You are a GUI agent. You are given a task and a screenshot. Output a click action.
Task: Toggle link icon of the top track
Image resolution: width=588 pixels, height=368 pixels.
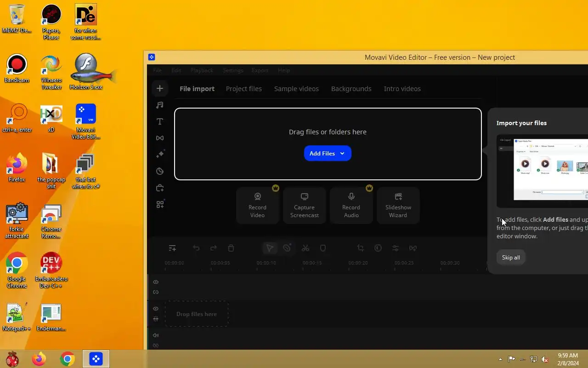(156, 292)
